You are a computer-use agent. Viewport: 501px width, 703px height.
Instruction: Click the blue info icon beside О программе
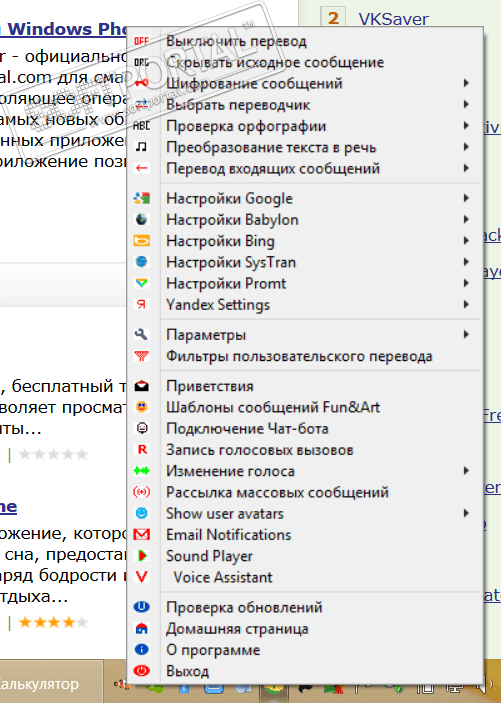pyautogui.click(x=141, y=650)
